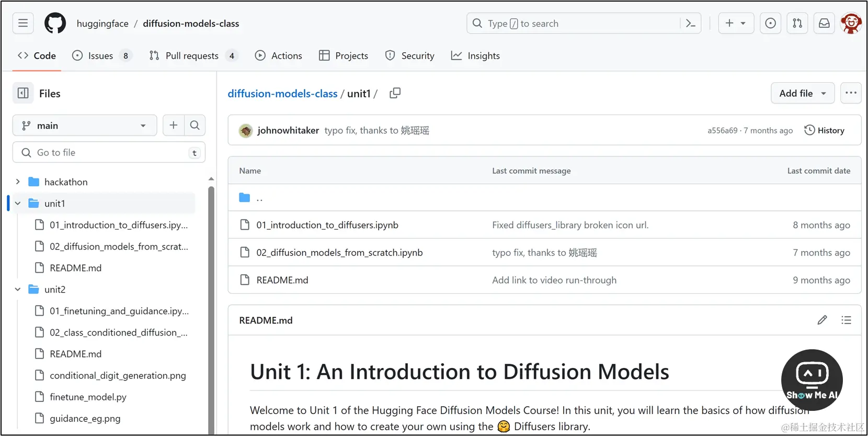Click the '9 months ago' commit date

click(821, 280)
